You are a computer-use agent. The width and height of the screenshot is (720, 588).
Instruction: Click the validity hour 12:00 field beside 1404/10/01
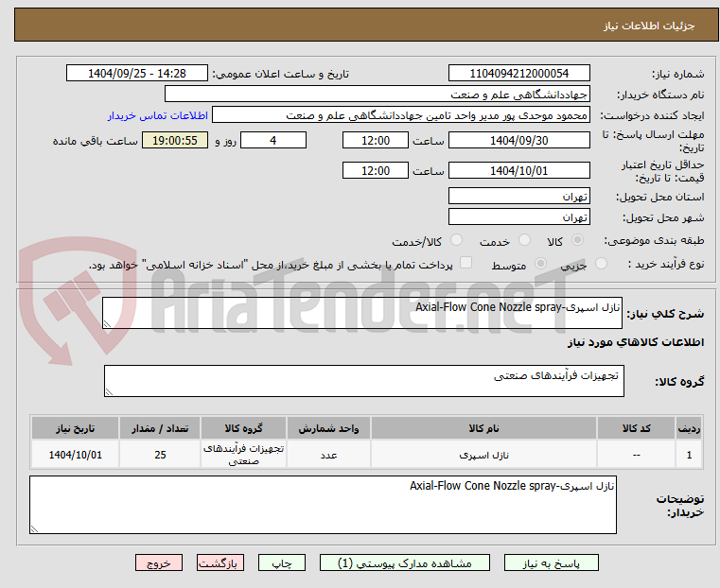click(376, 170)
